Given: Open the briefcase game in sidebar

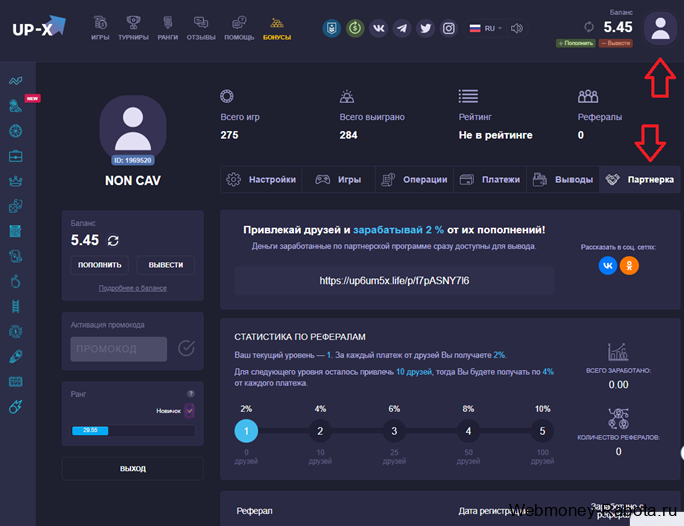Looking at the screenshot, I should [16, 156].
